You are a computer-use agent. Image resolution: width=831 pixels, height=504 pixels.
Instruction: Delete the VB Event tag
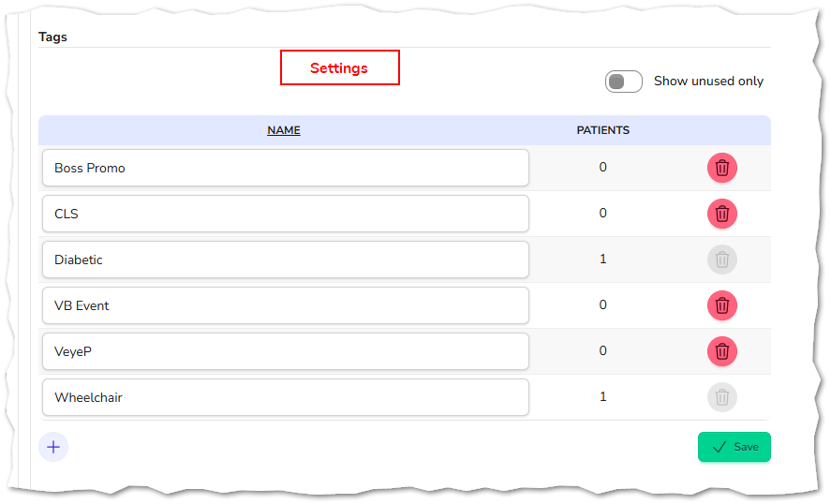tap(721, 305)
